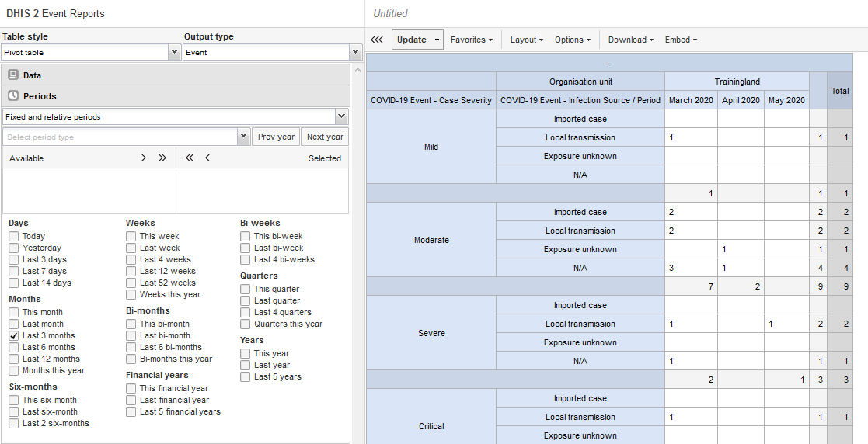Click the double left arrow to deselect all
The image size is (868, 444).
[x=189, y=158]
